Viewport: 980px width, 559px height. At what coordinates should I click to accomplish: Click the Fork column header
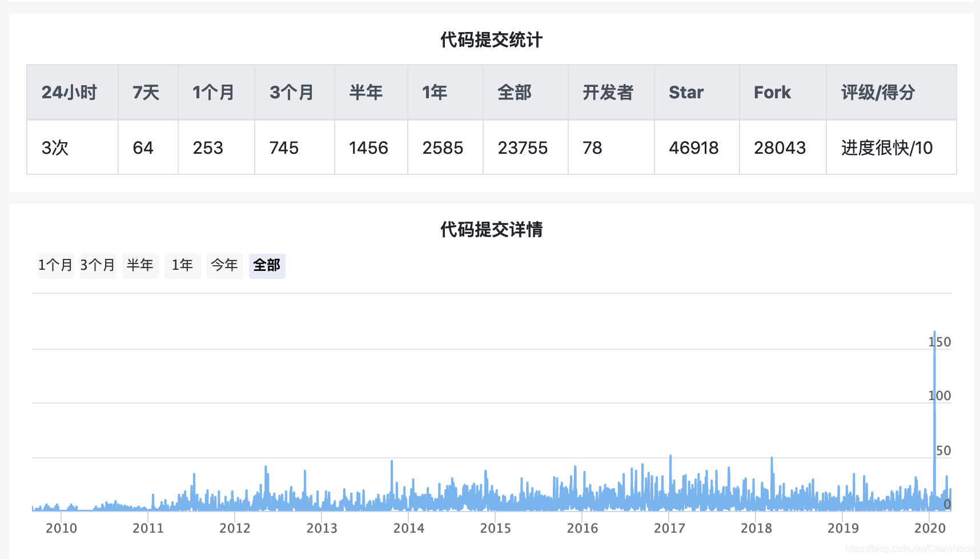[783, 92]
